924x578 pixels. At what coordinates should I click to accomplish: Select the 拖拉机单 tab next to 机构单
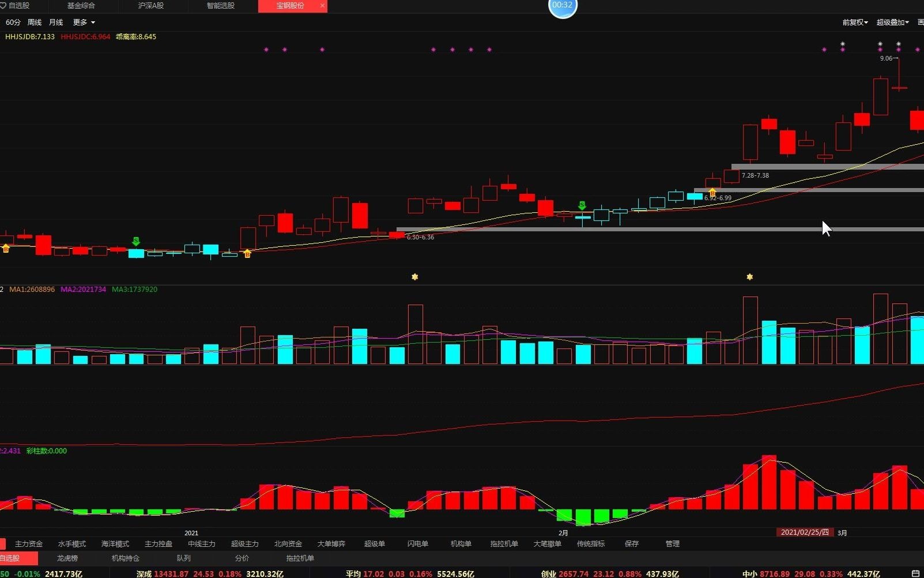pyautogui.click(x=504, y=544)
